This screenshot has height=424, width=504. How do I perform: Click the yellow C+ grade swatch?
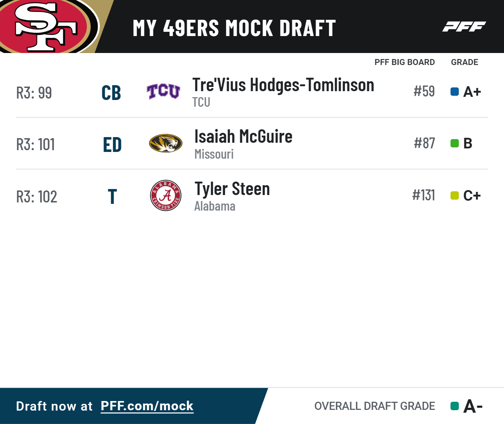(454, 195)
